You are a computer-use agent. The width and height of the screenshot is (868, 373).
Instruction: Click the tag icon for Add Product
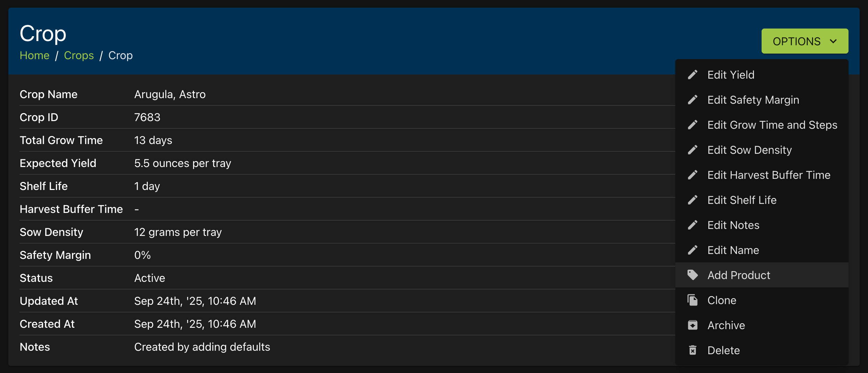point(692,275)
